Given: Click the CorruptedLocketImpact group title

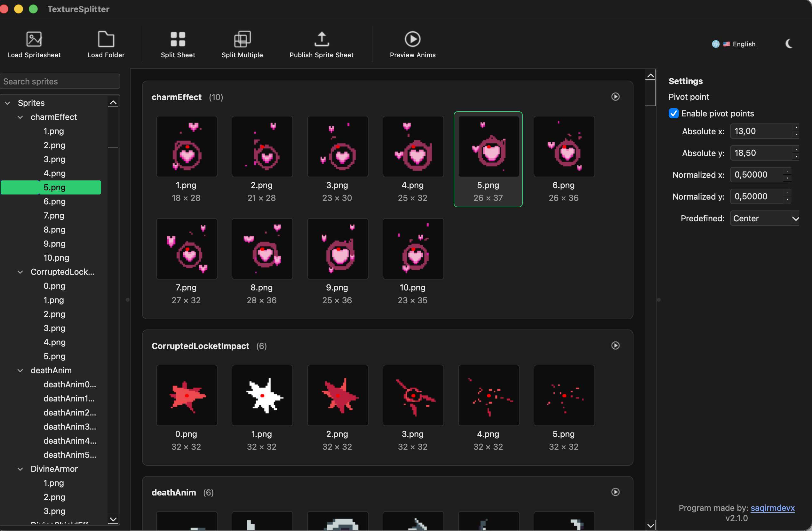Looking at the screenshot, I should (200, 346).
